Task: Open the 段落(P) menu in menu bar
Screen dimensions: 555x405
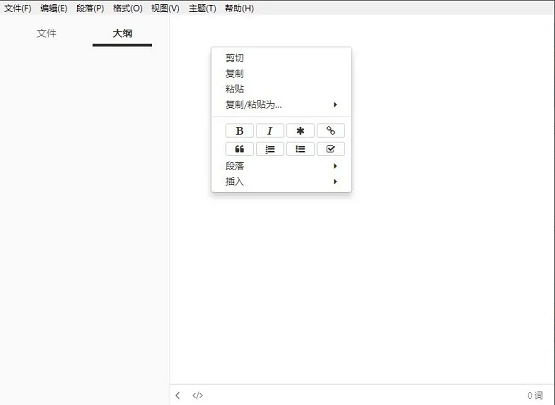Action: 90,8
